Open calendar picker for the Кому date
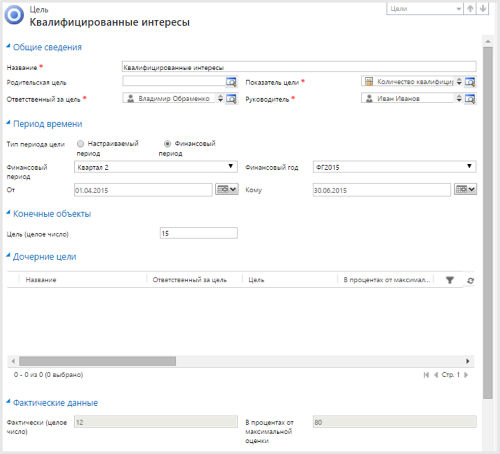The width and height of the screenshot is (500, 454). pyautogui.click(x=465, y=189)
